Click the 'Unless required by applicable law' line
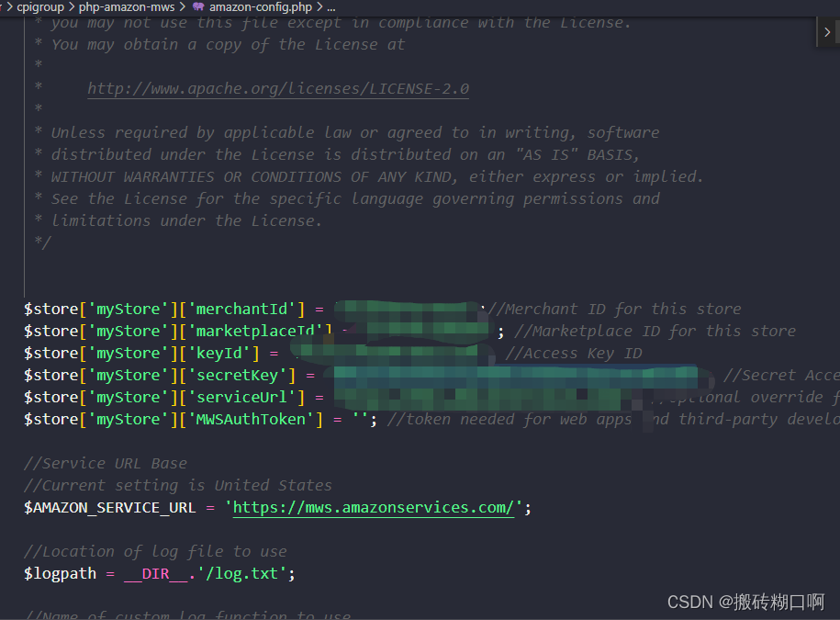 click(x=347, y=132)
